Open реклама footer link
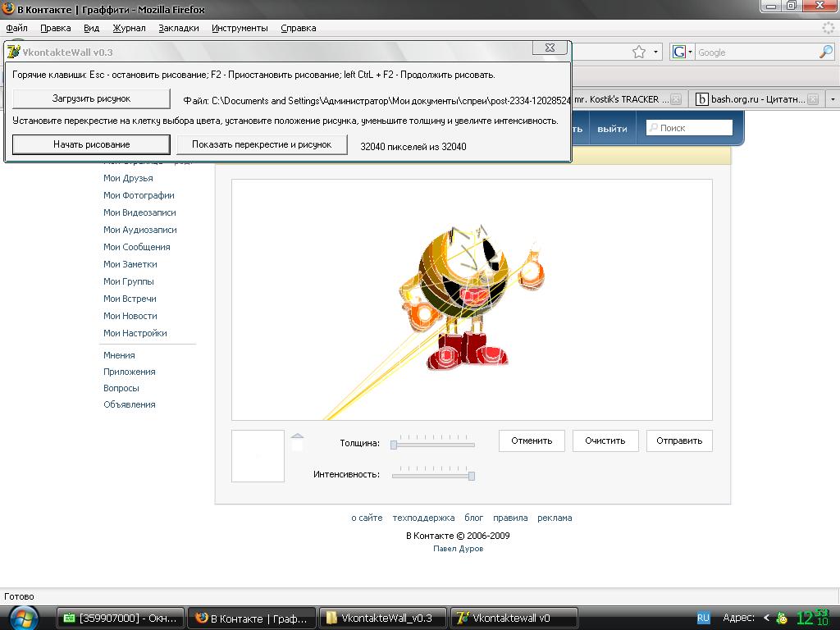The image size is (840, 630). coord(555,518)
